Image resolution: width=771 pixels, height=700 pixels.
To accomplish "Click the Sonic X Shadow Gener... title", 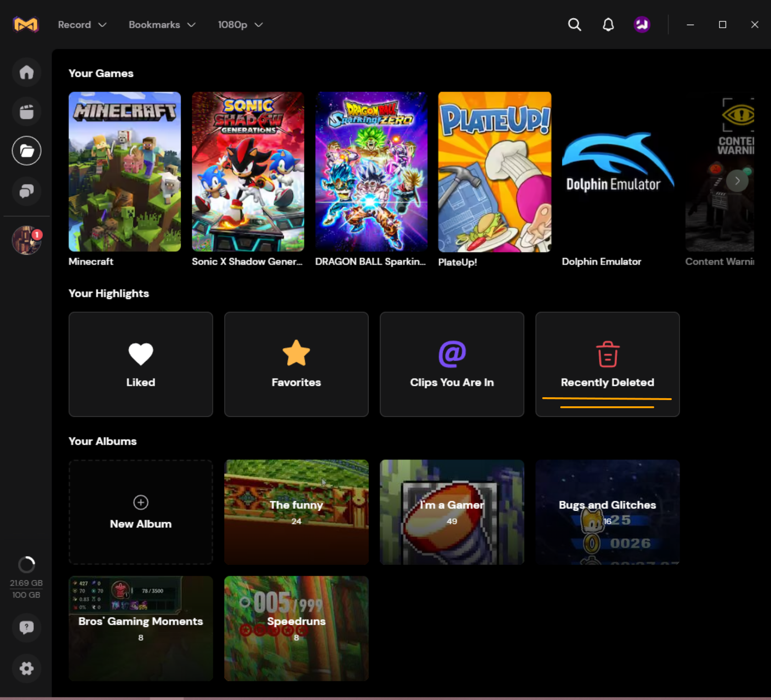I will pyautogui.click(x=247, y=261).
